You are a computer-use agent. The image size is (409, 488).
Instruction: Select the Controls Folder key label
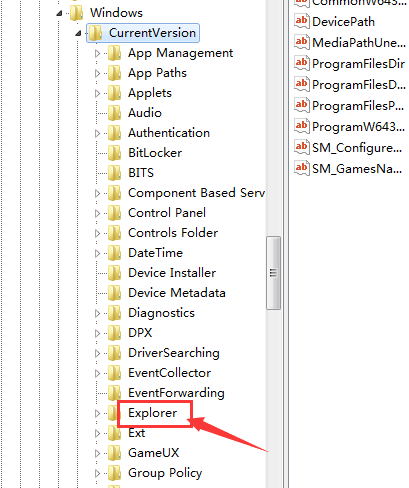click(x=173, y=233)
